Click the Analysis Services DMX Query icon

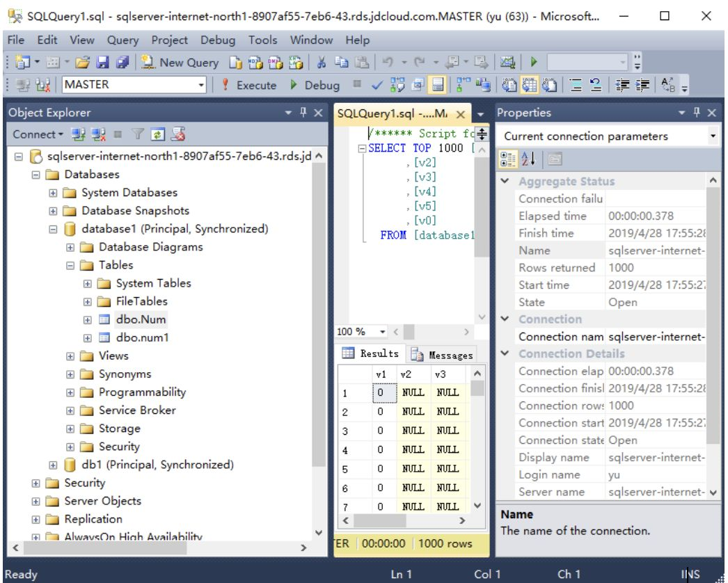(x=275, y=62)
